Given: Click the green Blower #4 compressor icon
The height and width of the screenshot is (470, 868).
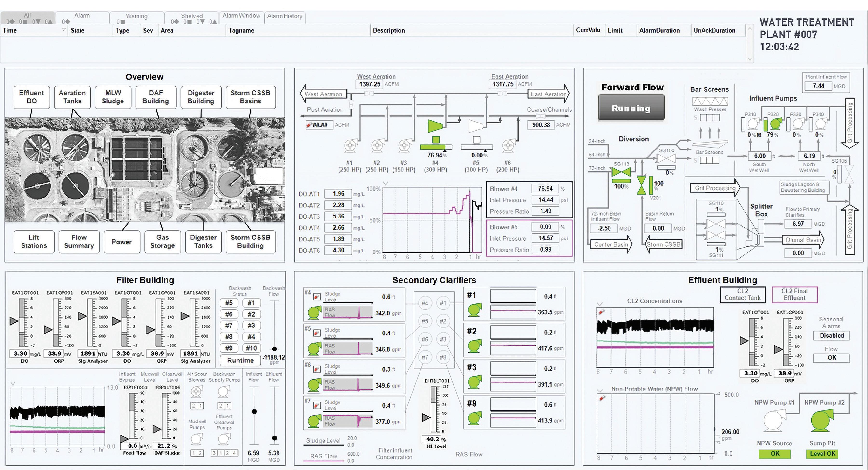Looking at the screenshot, I should (x=435, y=126).
